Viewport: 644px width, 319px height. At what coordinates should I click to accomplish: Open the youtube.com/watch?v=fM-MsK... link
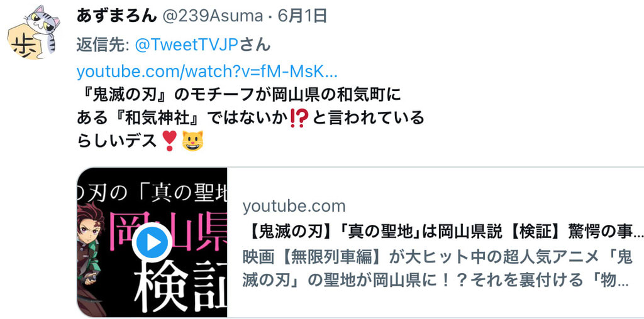(207, 72)
